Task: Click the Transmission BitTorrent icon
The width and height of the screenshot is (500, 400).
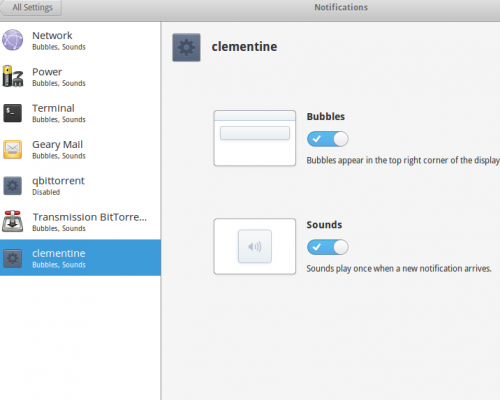Action: 13,221
